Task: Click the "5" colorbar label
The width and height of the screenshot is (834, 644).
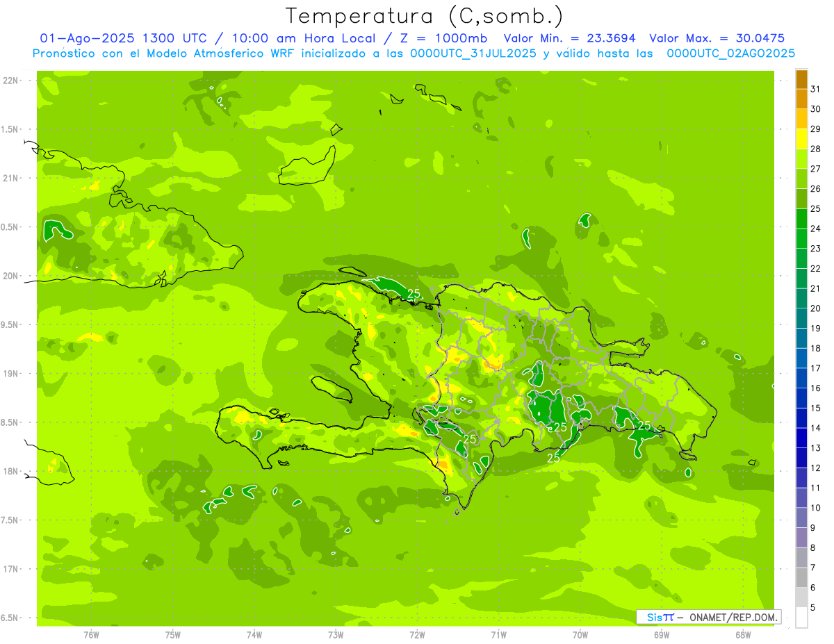Action: [x=814, y=608]
